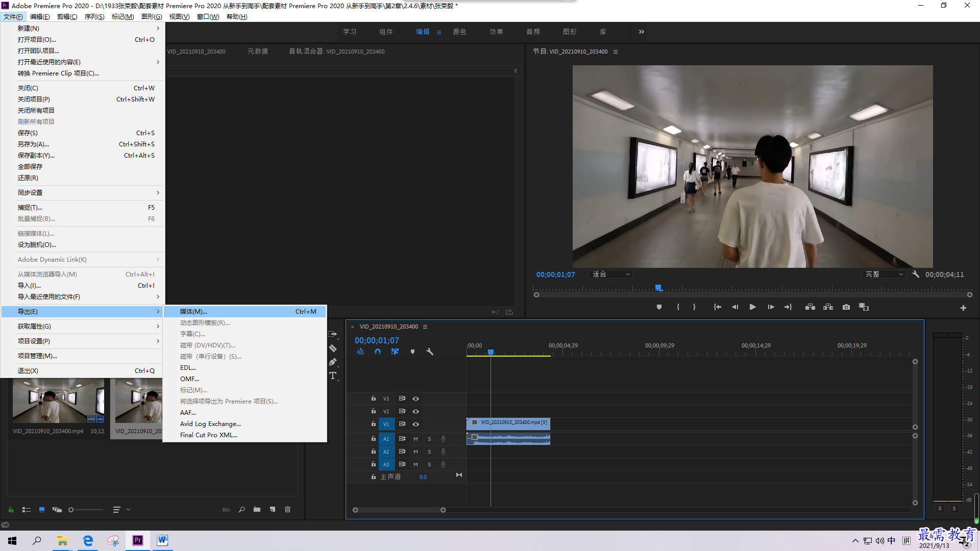This screenshot has height=551, width=980.
Task: Click project panel zoom slider
Action: tap(86, 509)
